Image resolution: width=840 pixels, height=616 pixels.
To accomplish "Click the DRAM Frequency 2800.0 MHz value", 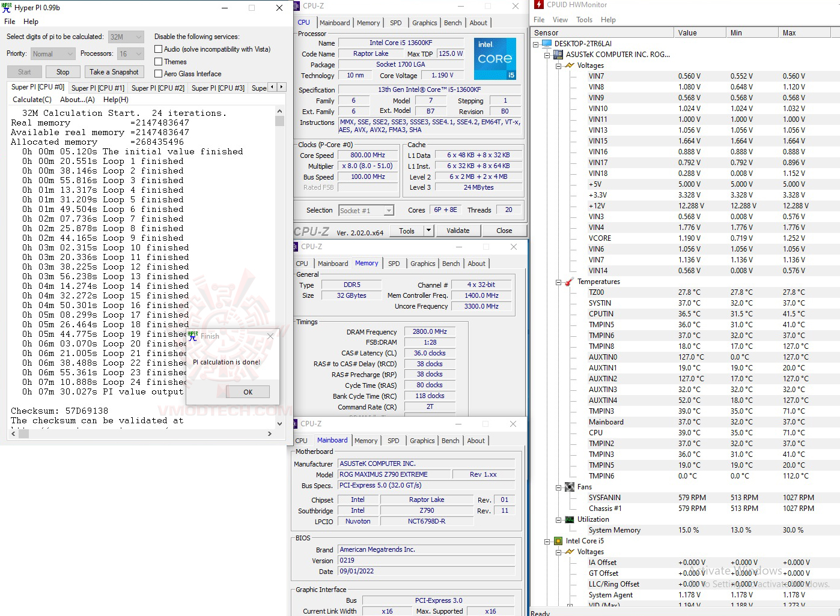I will [430, 331].
